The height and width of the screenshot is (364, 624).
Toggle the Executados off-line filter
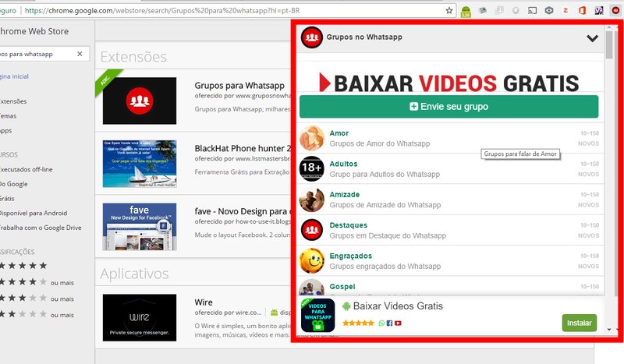pos(27,169)
